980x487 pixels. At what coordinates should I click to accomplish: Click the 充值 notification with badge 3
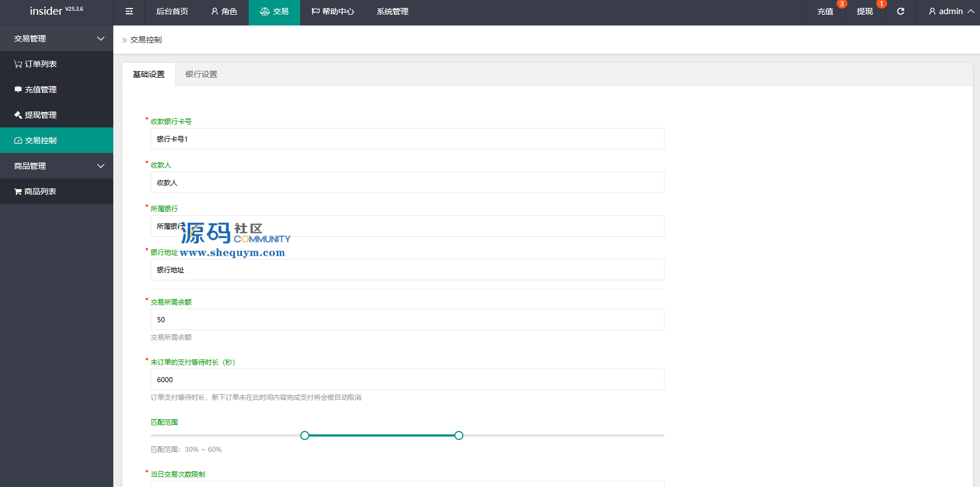tap(825, 11)
